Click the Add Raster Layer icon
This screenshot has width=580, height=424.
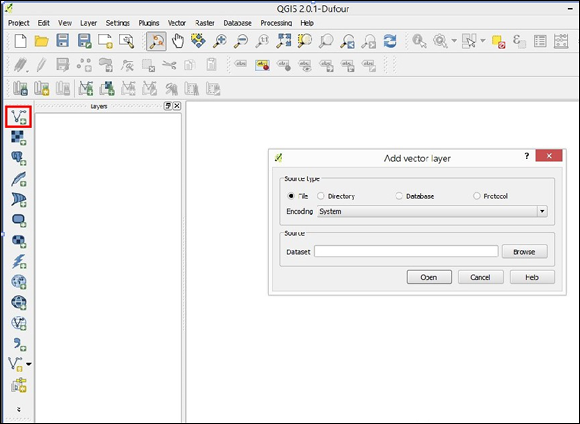(x=18, y=137)
